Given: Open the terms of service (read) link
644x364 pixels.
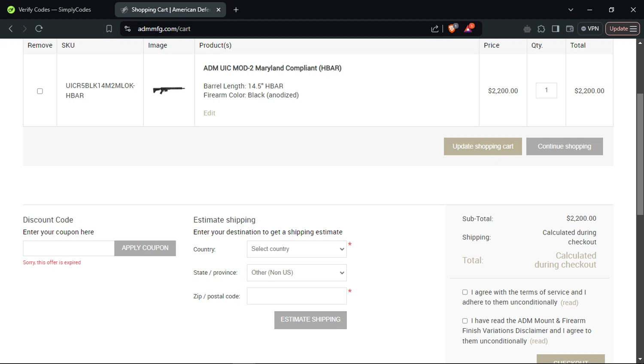Looking at the screenshot, I should pos(569,303).
